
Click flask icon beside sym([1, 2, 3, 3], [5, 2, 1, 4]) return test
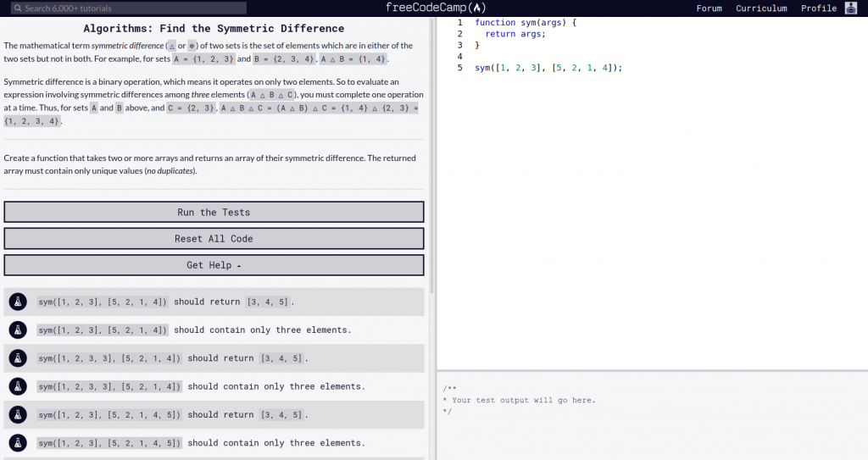coord(18,358)
